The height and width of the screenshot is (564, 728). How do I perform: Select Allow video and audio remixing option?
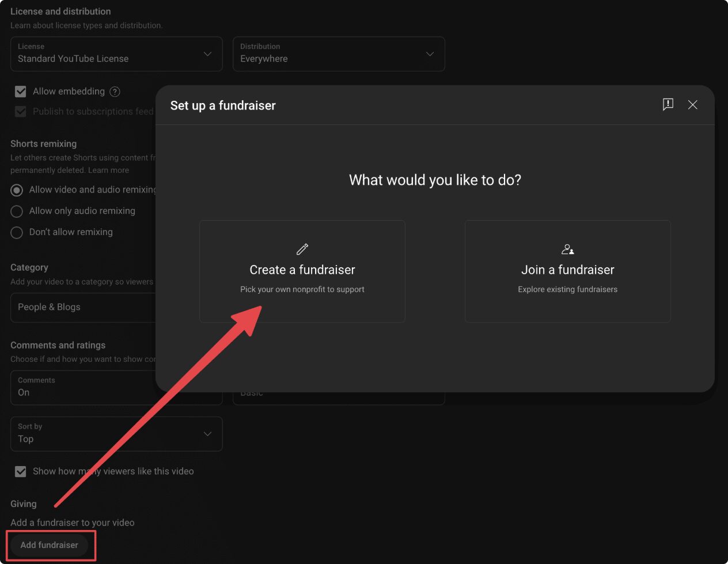(x=17, y=190)
